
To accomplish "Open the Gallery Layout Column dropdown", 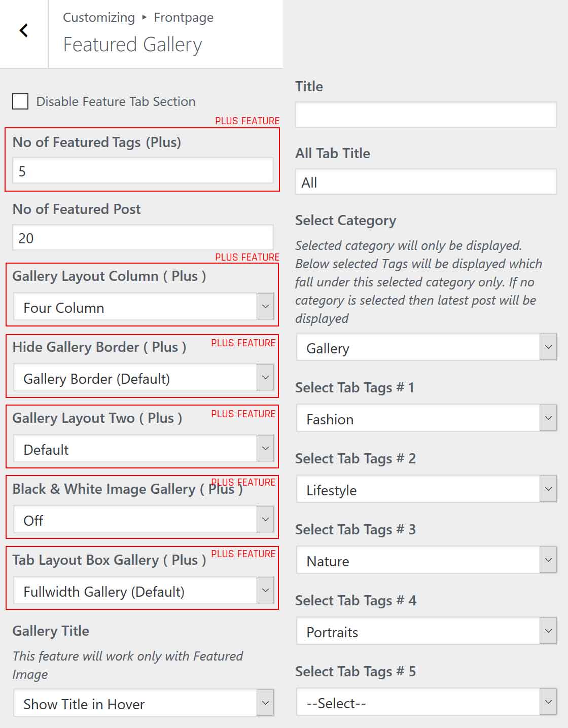I will [x=144, y=307].
